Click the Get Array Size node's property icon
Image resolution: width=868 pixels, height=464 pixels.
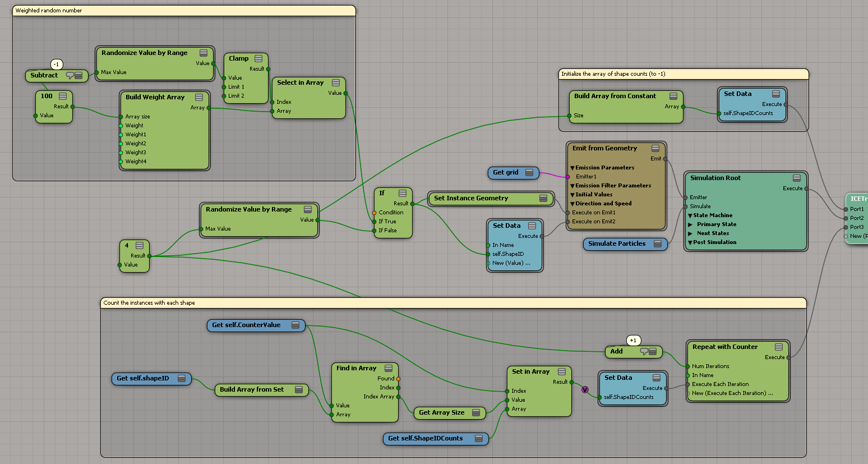tap(475, 412)
